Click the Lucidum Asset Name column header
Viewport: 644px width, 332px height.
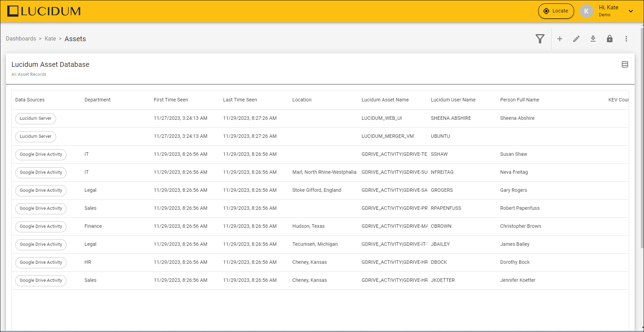385,100
